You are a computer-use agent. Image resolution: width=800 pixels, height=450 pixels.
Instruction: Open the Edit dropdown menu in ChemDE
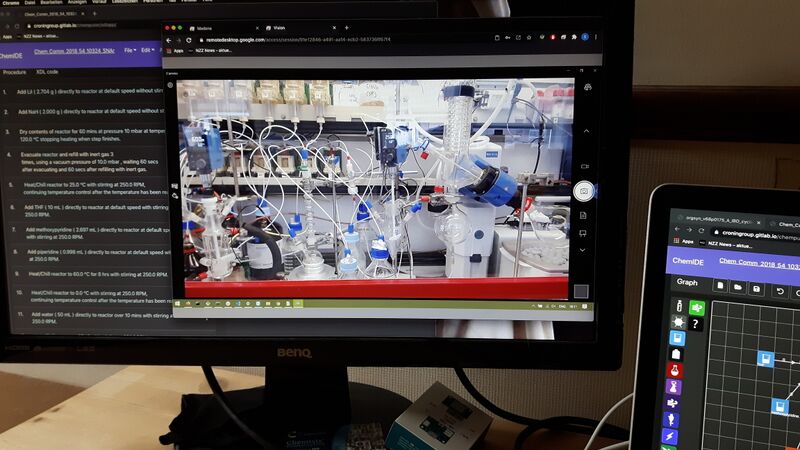click(x=148, y=49)
